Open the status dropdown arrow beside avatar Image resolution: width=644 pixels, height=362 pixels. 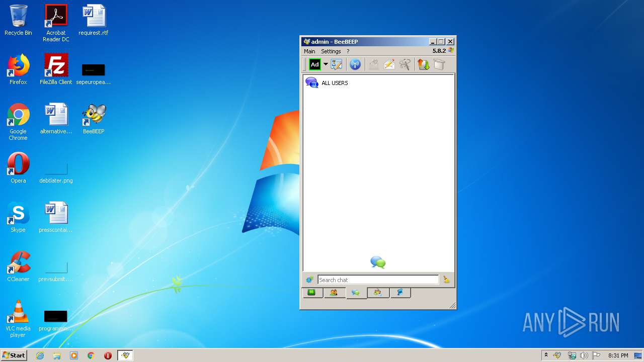pyautogui.click(x=326, y=64)
